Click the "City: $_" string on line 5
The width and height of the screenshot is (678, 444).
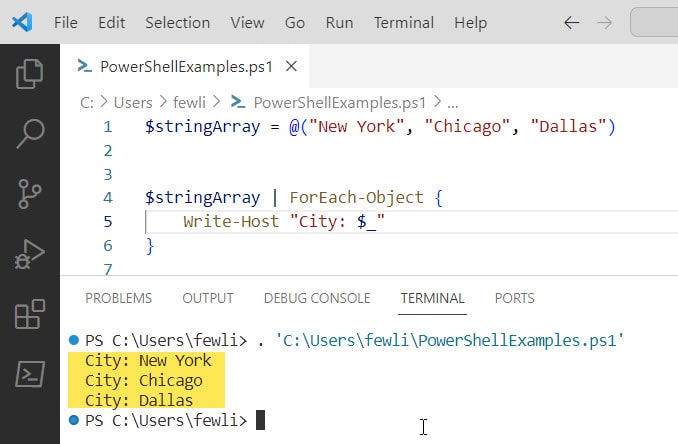click(x=337, y=222)
